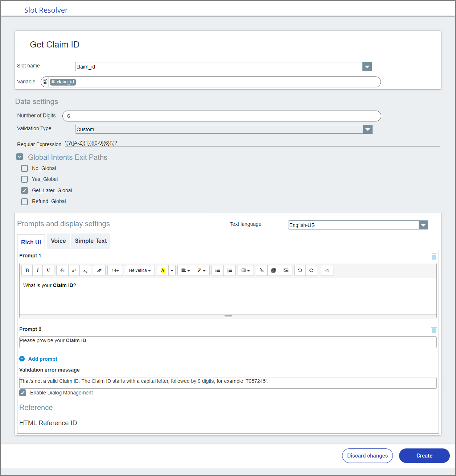The image size is (456, 476).
Task: Click the HTML Reference ID field
Action: 259,423
